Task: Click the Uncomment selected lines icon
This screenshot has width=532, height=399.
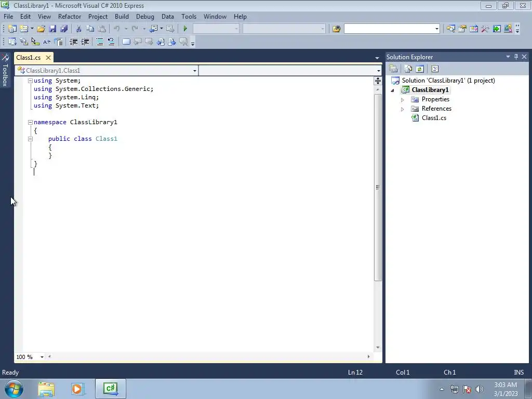Action: pyautogui.click(x=111, y=42)
